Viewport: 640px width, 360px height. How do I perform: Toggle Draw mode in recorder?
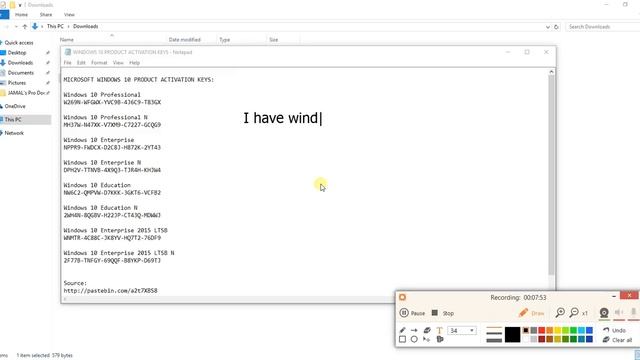point(531,313)
